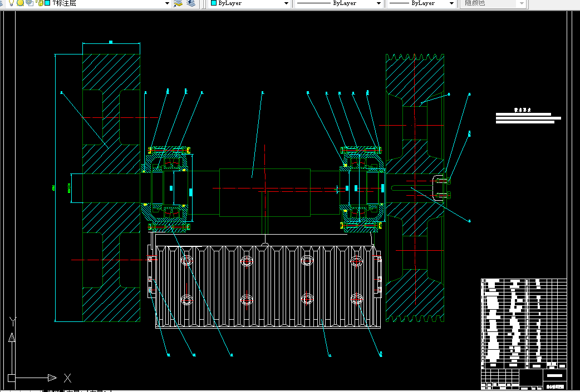Click the UCS icon X axis arrow
The width and height of the screenshot is (580, 392).
pos(52,378)
